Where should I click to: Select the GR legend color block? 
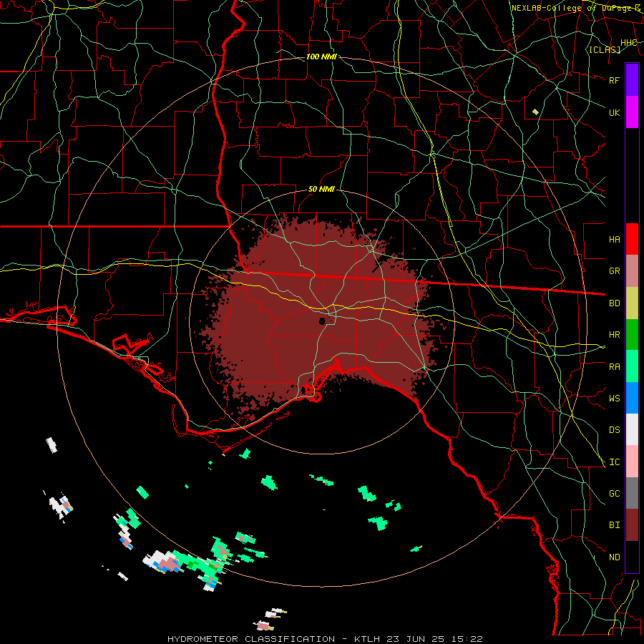(632, 271)
